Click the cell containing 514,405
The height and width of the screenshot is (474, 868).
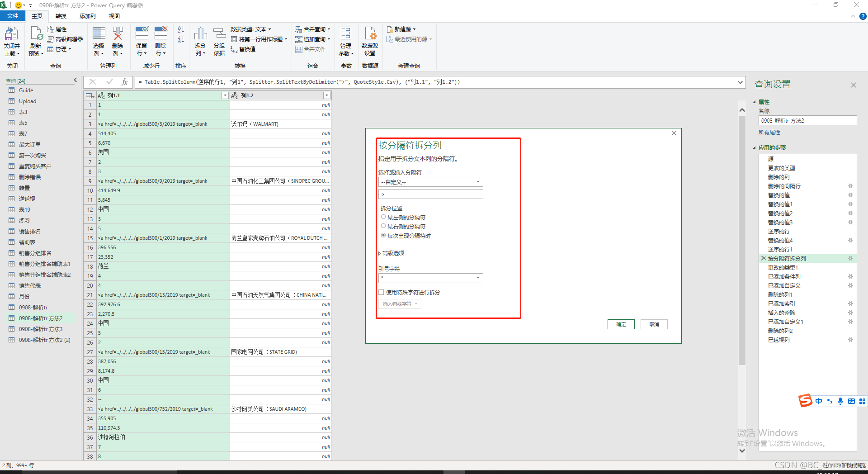click(x=163, y=133)
